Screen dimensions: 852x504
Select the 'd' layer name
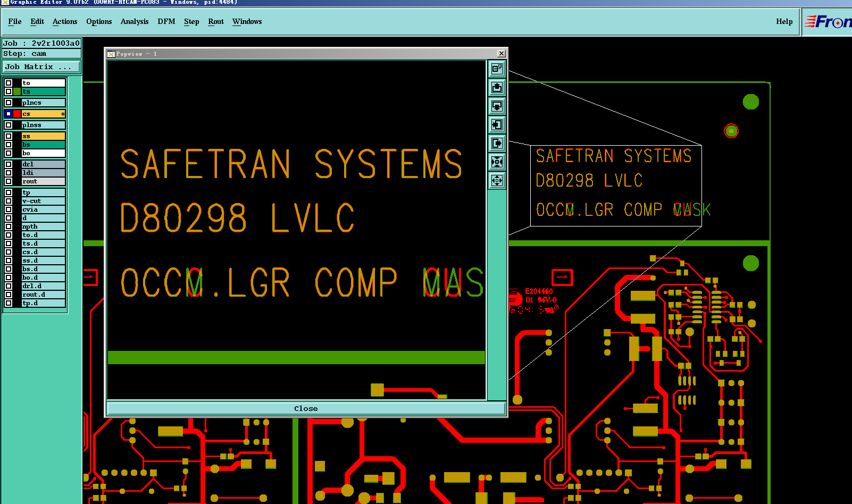click(x=43, y=218)
